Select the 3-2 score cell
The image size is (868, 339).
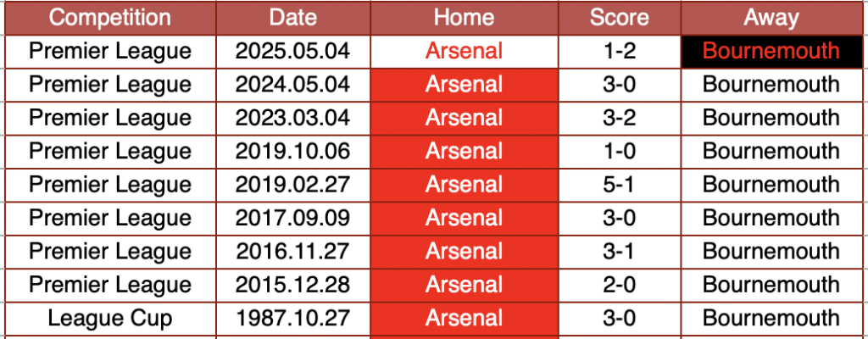619,118
